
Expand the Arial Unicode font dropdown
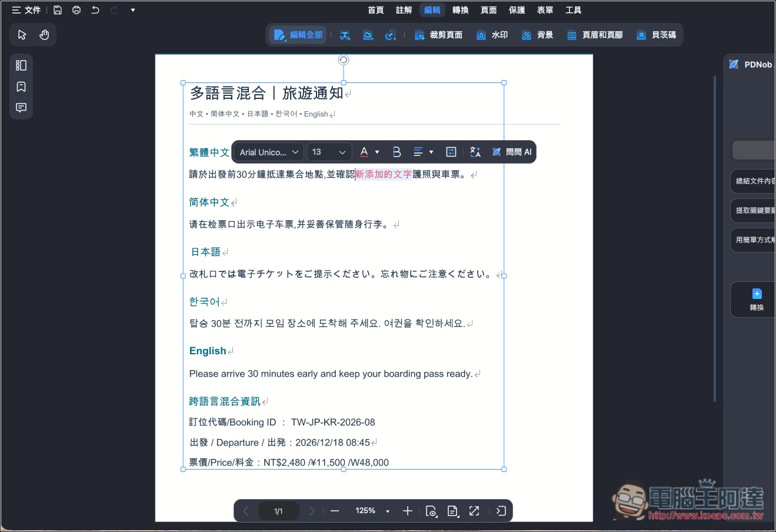pos(269,152)
